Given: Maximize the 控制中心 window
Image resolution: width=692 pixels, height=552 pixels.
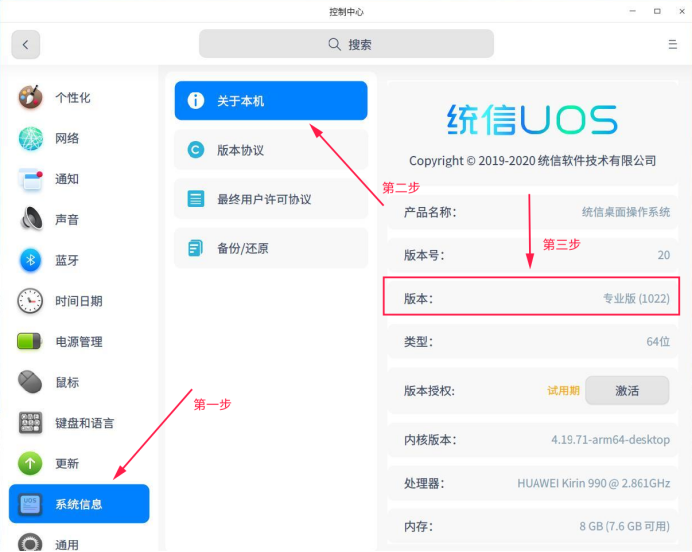Looking at the screenshot, I should (657, 11).
